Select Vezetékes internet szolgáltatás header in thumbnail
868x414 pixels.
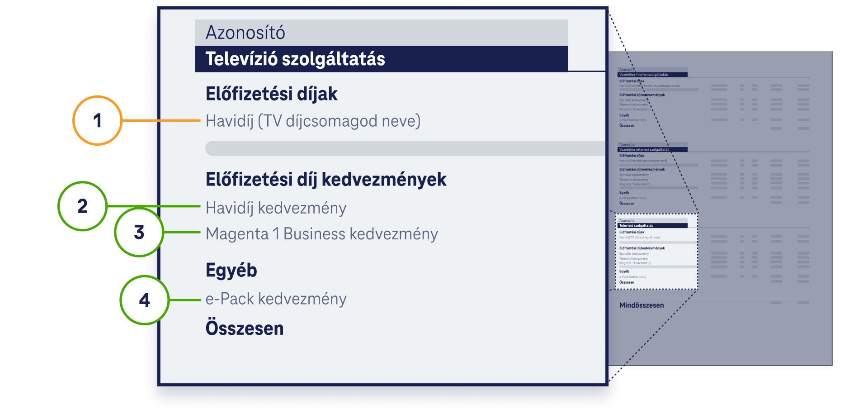coord(644,149)
